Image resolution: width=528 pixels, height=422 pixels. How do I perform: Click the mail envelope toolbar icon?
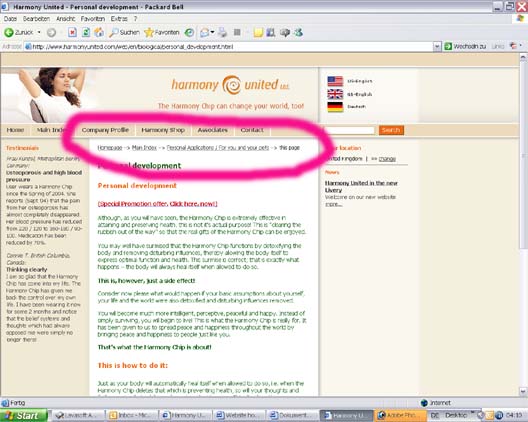click(204, 32)
